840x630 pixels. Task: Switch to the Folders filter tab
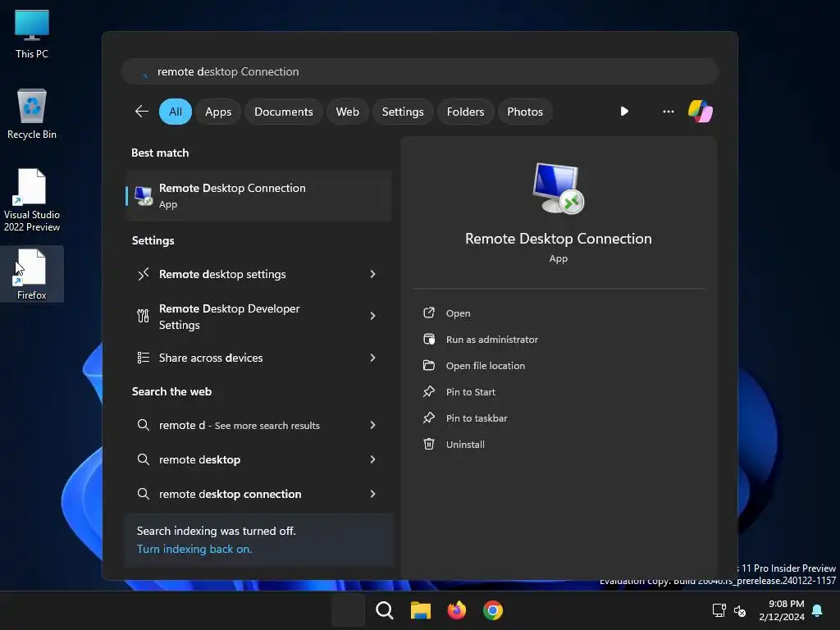point(466,112)
